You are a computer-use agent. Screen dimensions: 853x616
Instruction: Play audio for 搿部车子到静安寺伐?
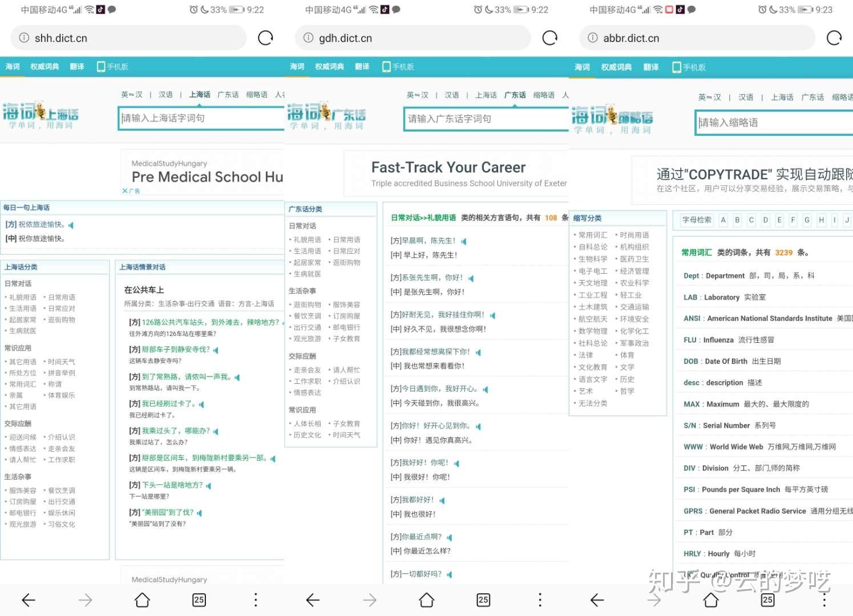coord(216,350)
